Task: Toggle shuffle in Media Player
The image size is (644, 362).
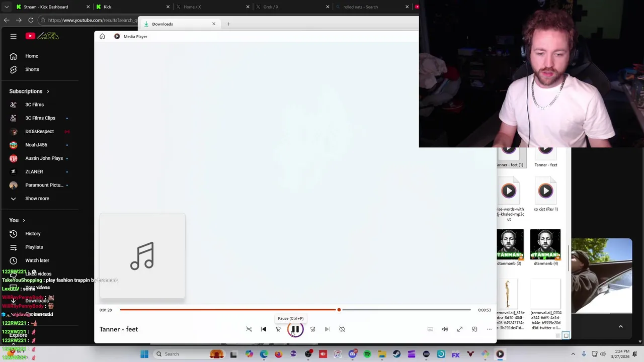Action: click(x=249, y=329)
